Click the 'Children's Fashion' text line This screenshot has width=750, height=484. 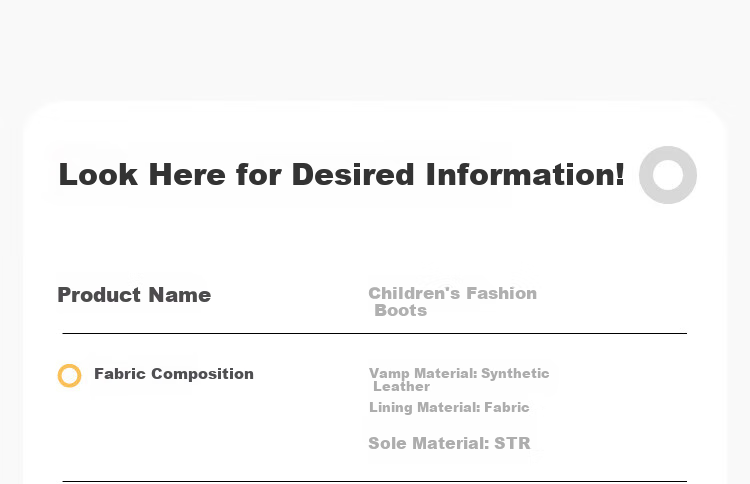452,293
